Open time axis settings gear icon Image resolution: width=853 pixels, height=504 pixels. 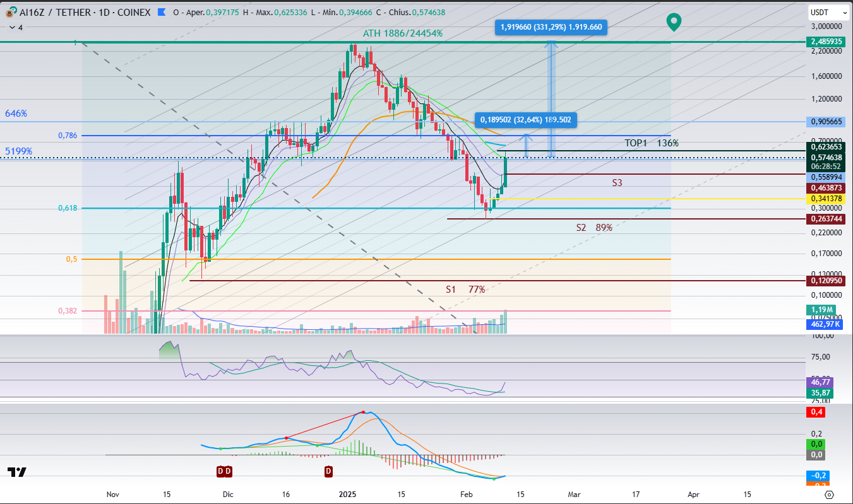pos(829,495)
